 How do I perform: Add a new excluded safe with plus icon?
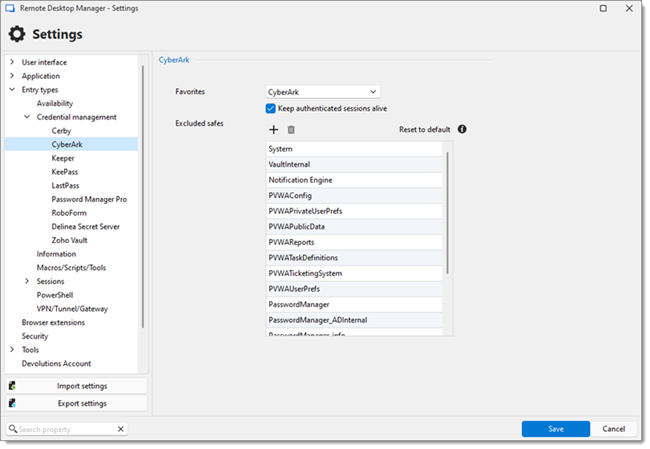tap(274, 130)
